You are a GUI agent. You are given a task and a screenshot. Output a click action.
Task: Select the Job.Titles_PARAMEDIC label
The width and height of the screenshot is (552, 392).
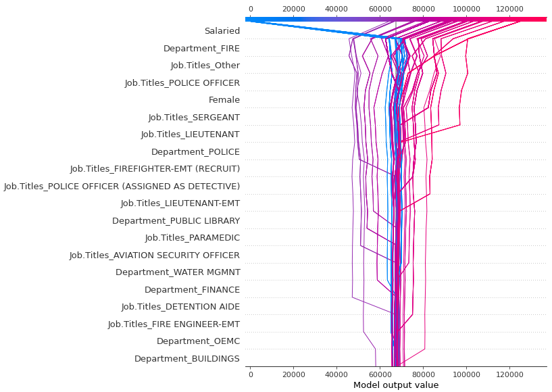pyautogui.click(x=192, y=238)
